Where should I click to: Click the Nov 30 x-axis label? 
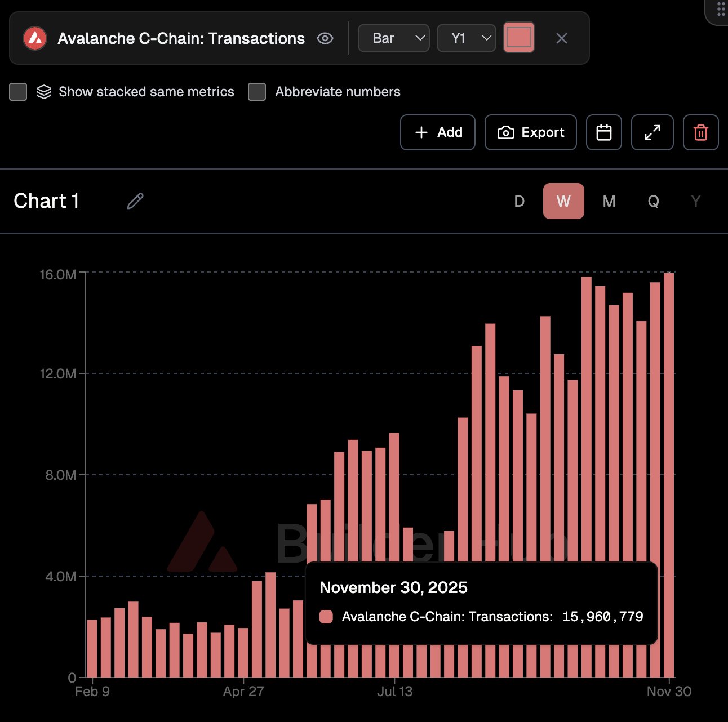(669, 692)
